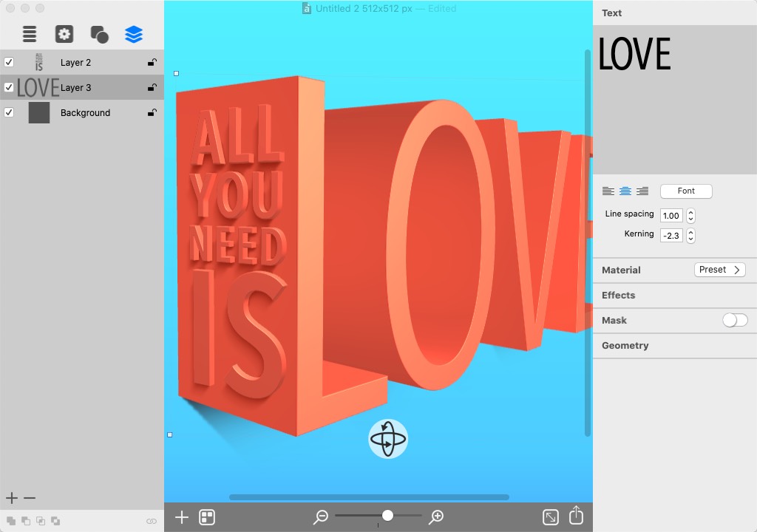Open the templates grid icon
757x532 pixels.
coord(207,517)
